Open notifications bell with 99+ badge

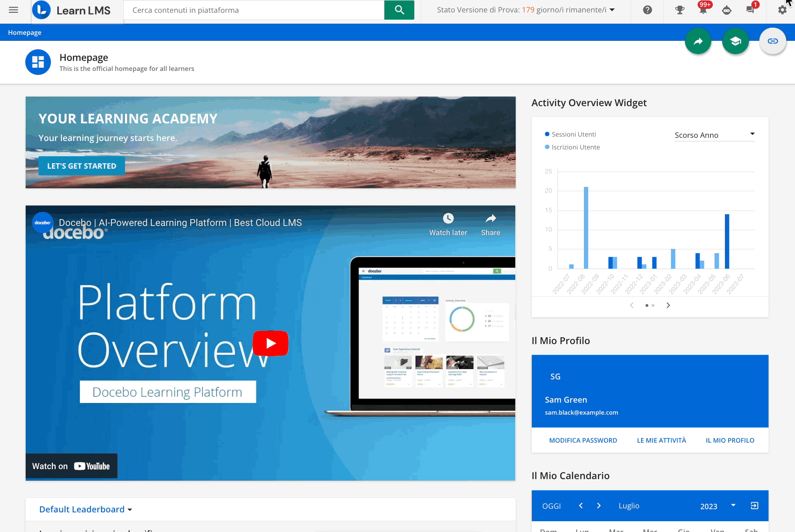(703, 9)
